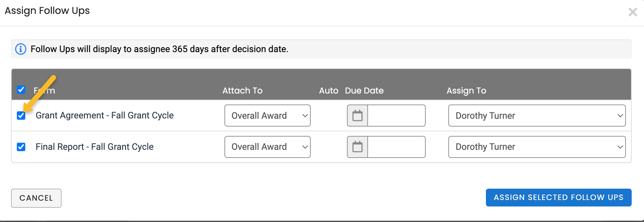Click the info icon next to Follow Ups notice
The height and width of the screenshot is (222, 644).
tap(20, 49)
